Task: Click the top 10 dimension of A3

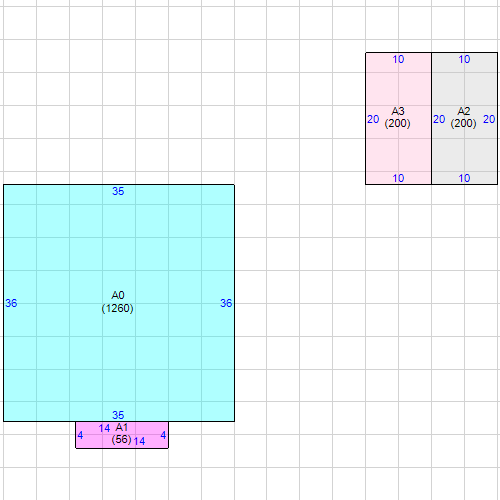Action: [398, 59]
